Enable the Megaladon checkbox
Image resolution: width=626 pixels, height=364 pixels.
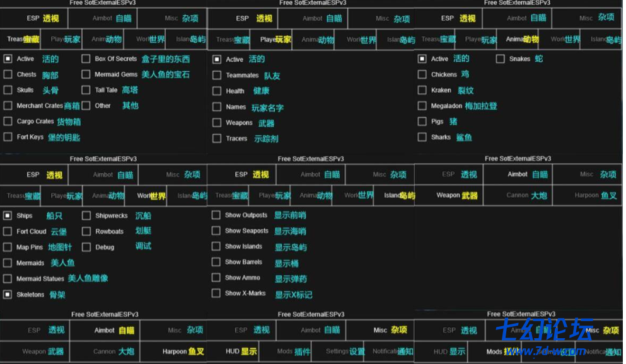pos(422,106)
